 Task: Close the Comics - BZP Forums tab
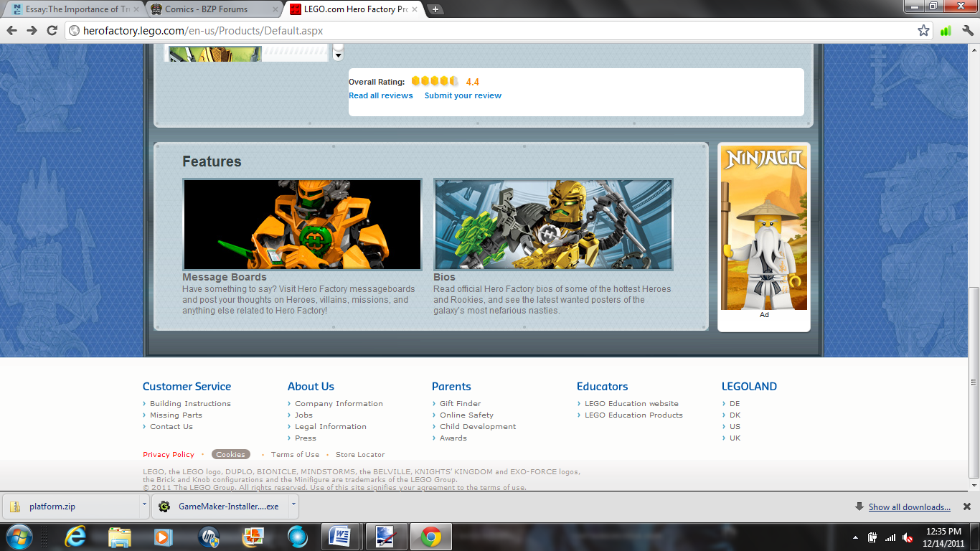click(x=275, y=9)
